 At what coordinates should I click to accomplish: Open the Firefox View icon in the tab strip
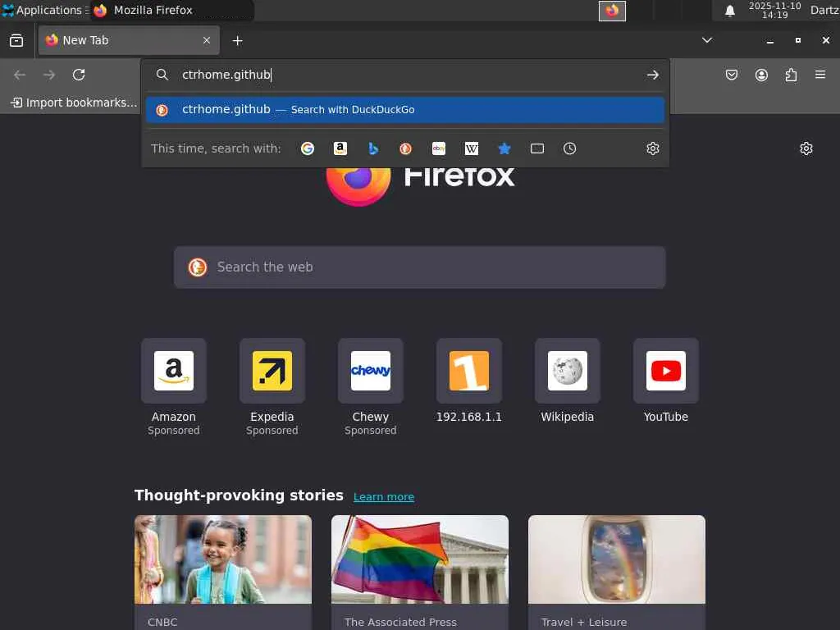16,40
